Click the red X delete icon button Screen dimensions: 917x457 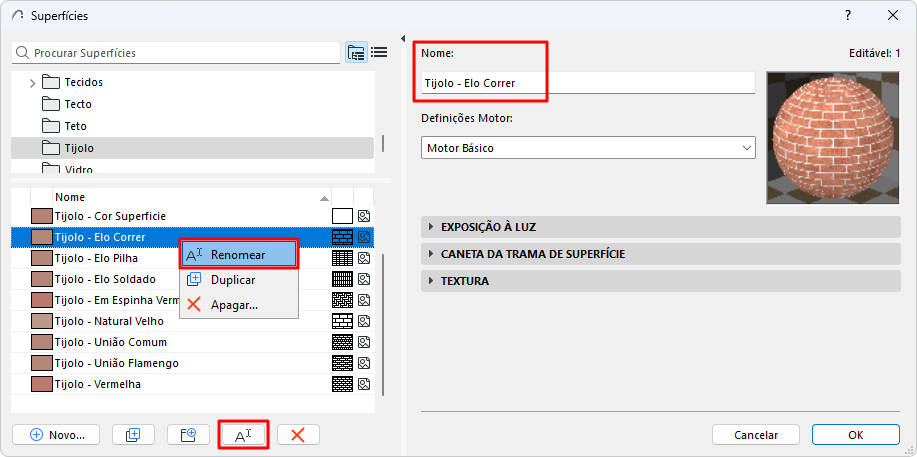(298, 435)
